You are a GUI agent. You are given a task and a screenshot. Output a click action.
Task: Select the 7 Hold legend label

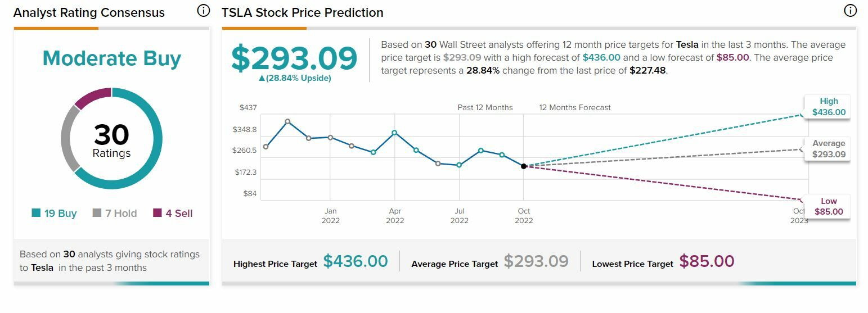tap(121, 214)
